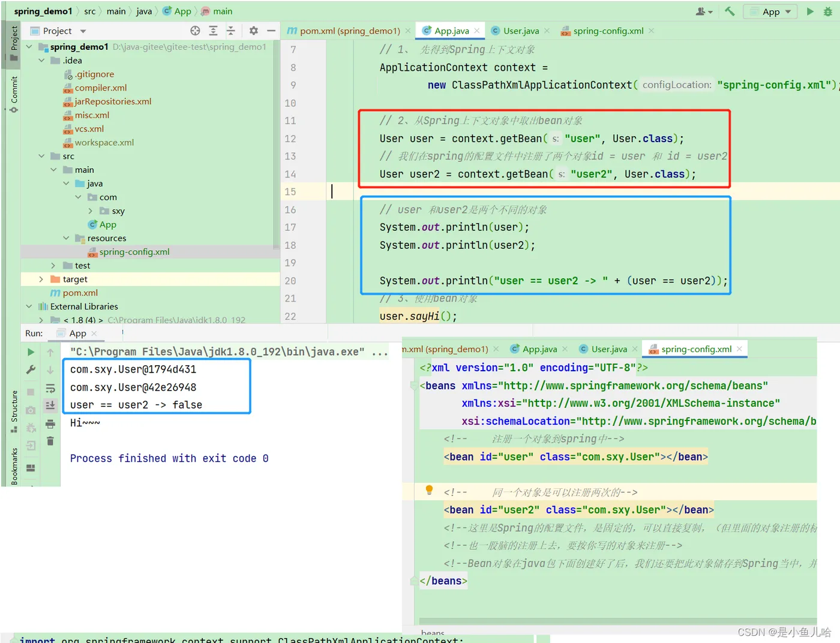Click the Down stack trace arrow icon
Image resolution: width=840 pixels, height=643 pixels.
coord(50,369)
